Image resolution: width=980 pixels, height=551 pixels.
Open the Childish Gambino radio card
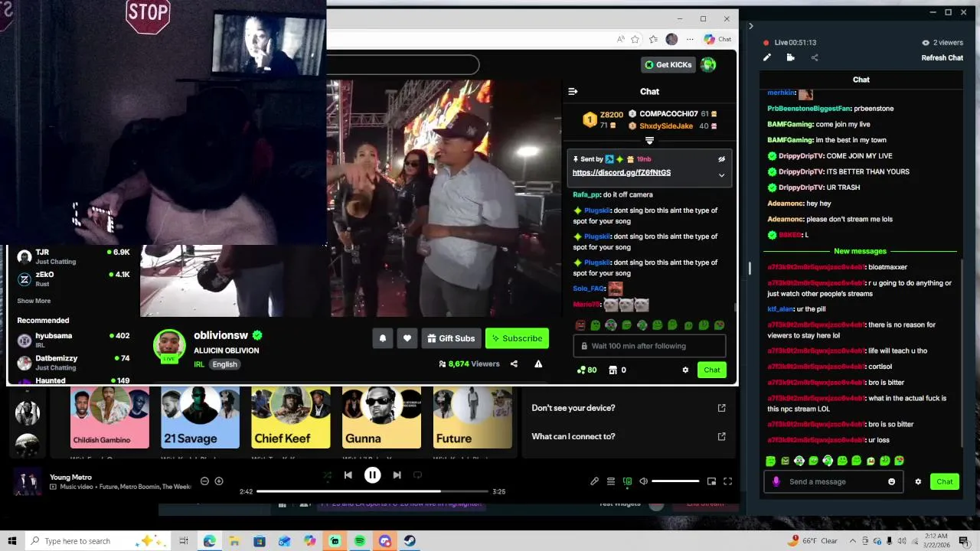pos(109,417)
